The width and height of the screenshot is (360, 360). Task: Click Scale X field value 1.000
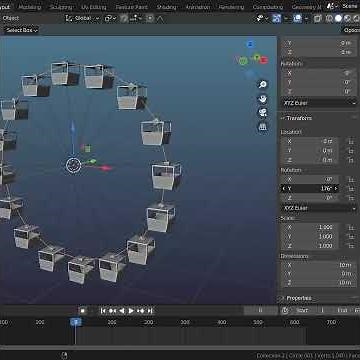pos(310,227)
